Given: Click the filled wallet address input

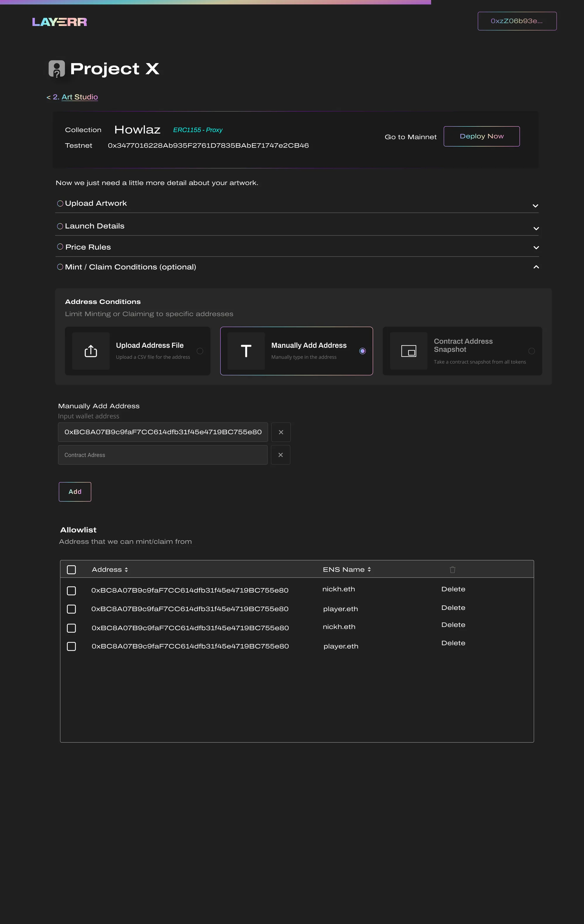Looking at the screenshot, I should pyautogui.click(x=163, y=432).
